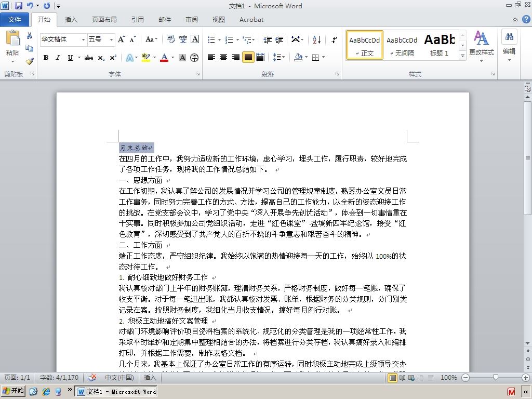Viewport: 532px width, 399px height.
Task: Click the zoom slider handle in the status bar
Action: (x=496, y=377)
